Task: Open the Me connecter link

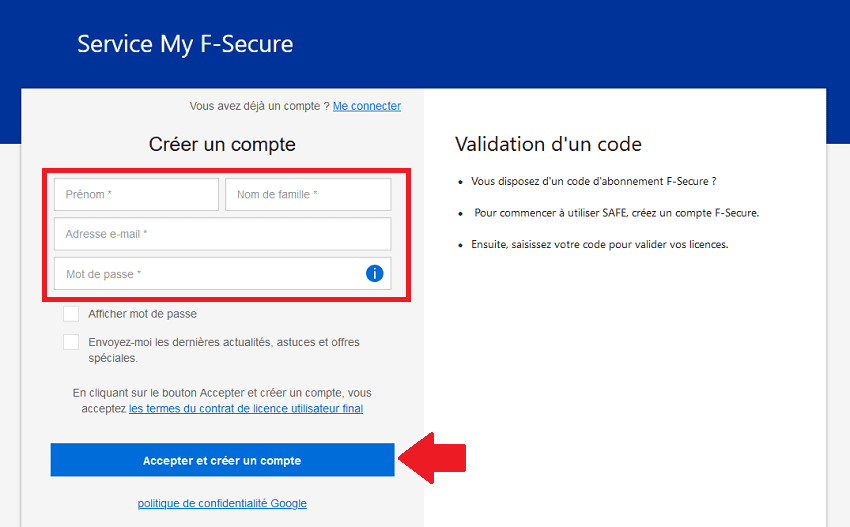Action: (x=367, y=106)
